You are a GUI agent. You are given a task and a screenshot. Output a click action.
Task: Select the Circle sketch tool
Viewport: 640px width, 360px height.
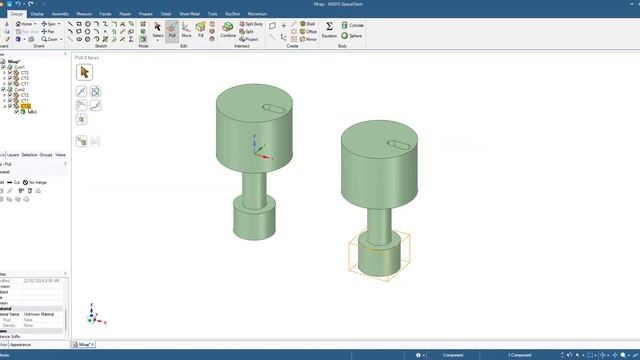pos(88,24)
